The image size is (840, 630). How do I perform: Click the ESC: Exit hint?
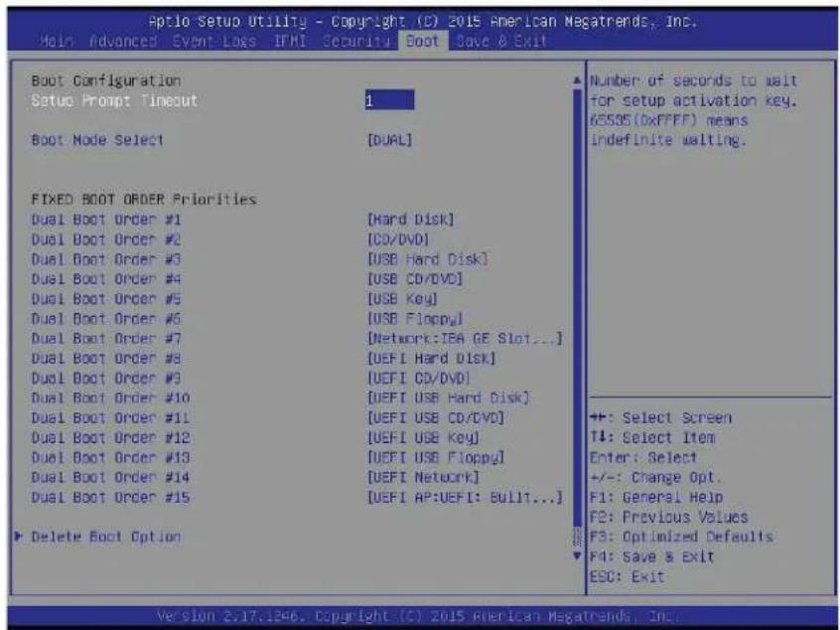tap(628, 577)
